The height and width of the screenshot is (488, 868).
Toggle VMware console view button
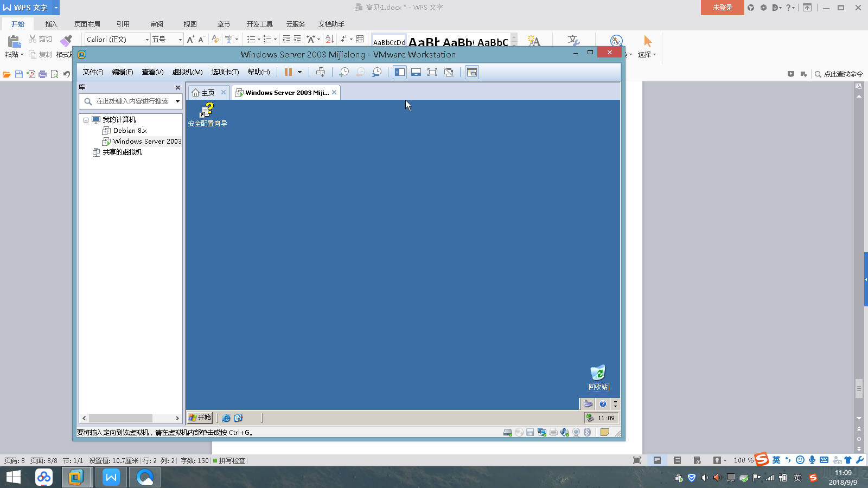pyautogui.click(x=472, y=72)
